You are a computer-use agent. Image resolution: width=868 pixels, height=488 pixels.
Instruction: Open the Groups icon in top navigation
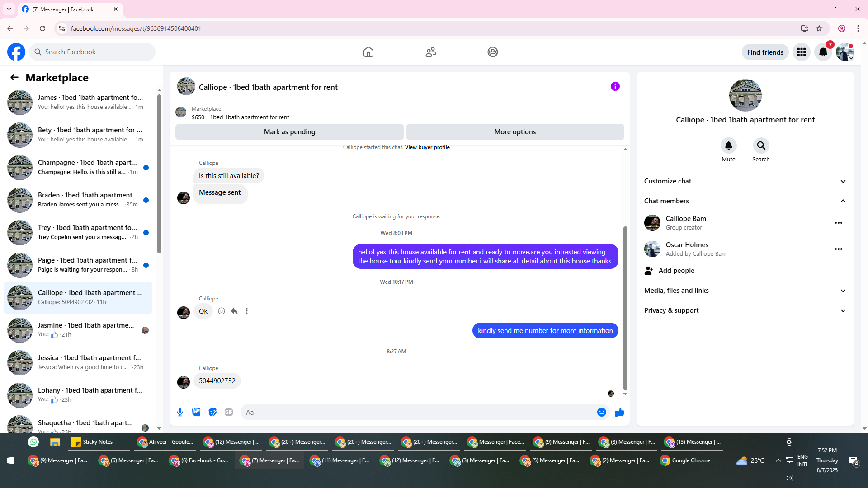tap(493, 52)
